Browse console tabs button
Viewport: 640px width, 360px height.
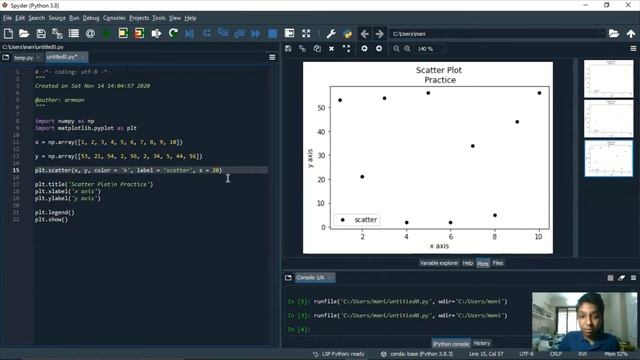coord(288,278)
